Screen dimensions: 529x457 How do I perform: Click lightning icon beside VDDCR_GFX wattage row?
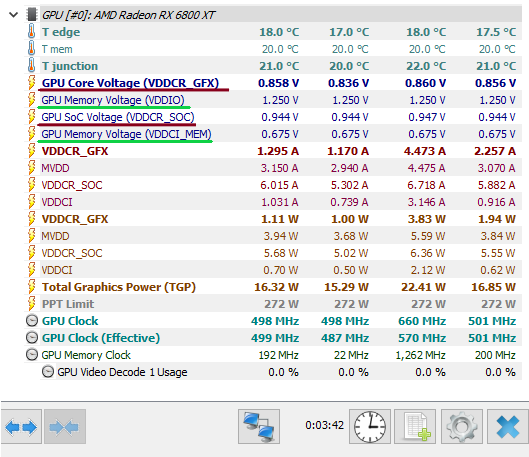(31, 219)
